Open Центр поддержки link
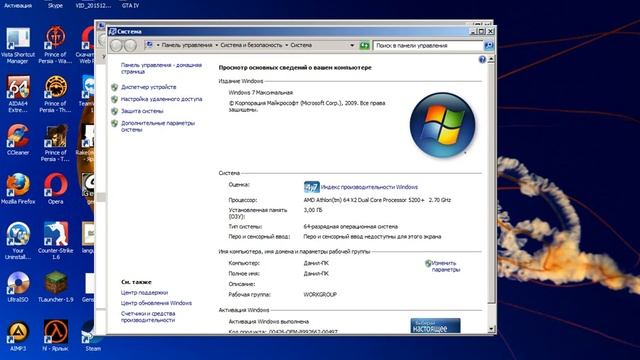 point(144,293)
